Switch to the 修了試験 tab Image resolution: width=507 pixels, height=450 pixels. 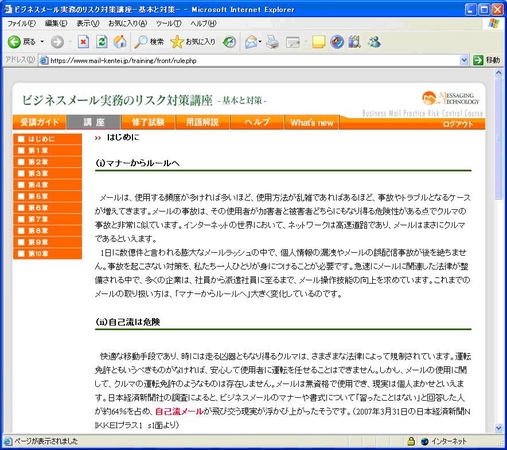[x=148, y=122]
